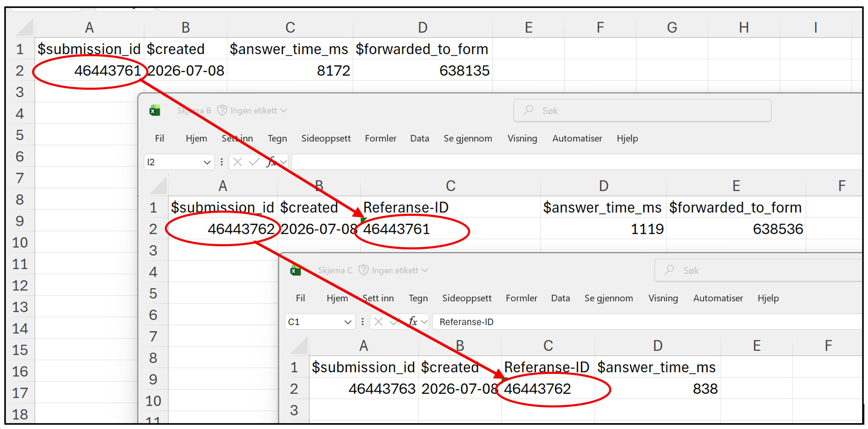
Task: Open Visning tab in Skjema C
Action: coord(663,298)
